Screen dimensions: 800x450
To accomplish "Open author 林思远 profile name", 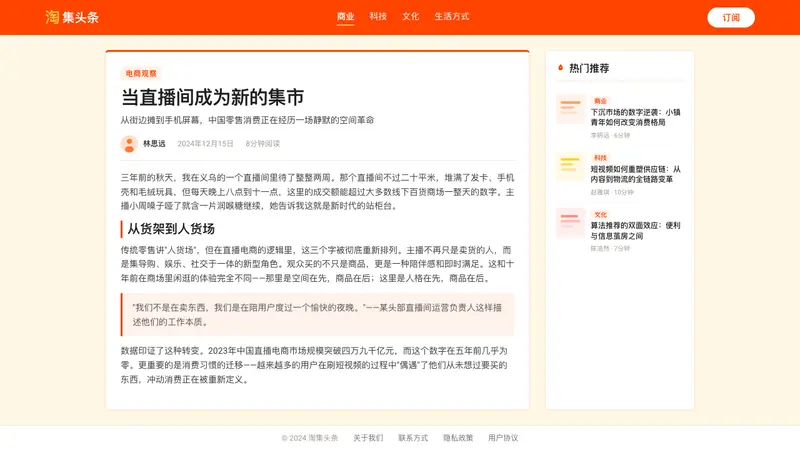I will click(154, 144).
